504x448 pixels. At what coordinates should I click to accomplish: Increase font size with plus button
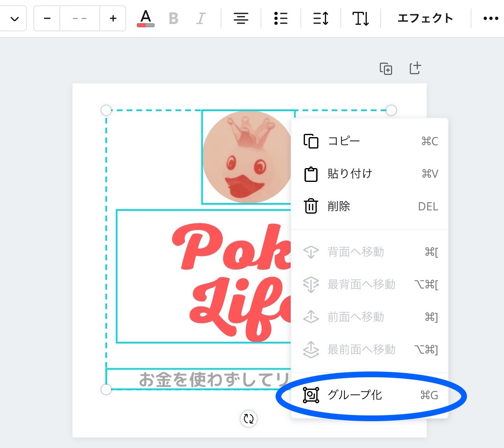coord(113,19)
